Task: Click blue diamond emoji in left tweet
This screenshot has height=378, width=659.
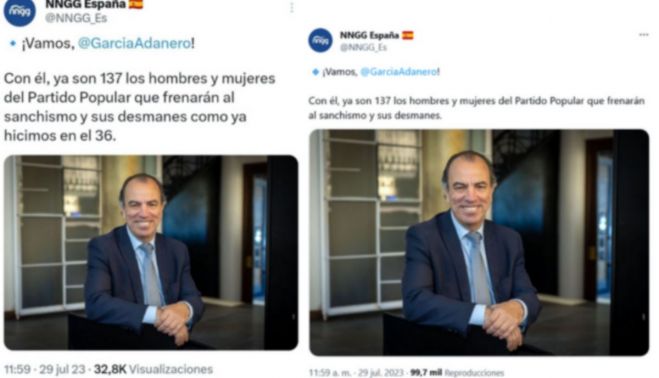Action: [13, 43]
